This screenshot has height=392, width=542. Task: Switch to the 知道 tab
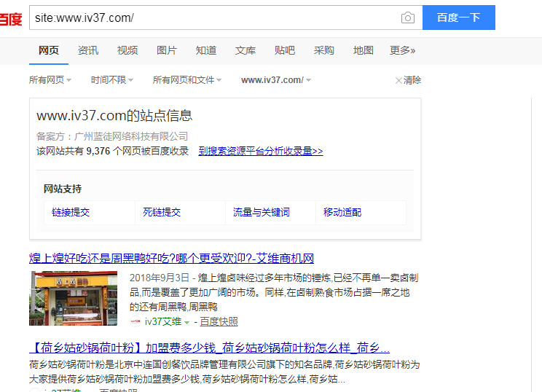[206, 50]
